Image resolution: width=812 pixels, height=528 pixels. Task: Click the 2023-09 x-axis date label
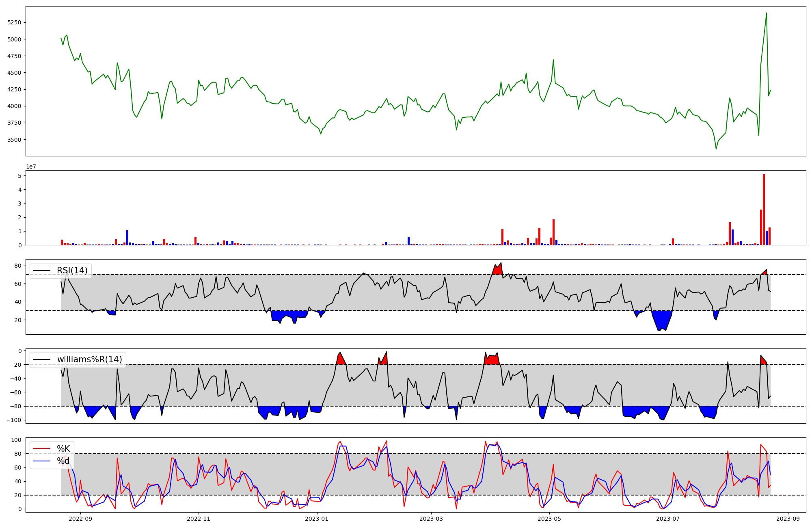pos(788,519)
